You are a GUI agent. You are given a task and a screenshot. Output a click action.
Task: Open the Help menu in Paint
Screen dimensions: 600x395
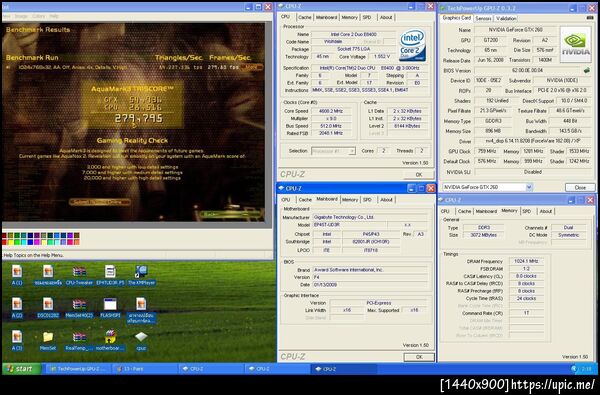click(x=54, y=16)
